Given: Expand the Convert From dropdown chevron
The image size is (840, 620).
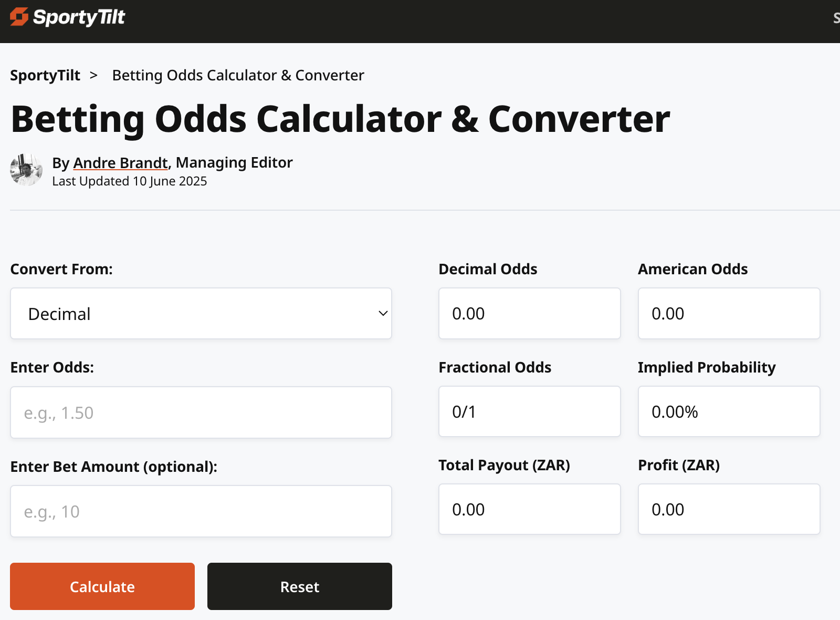Looking at the screenshot, I should coord(383,313).
